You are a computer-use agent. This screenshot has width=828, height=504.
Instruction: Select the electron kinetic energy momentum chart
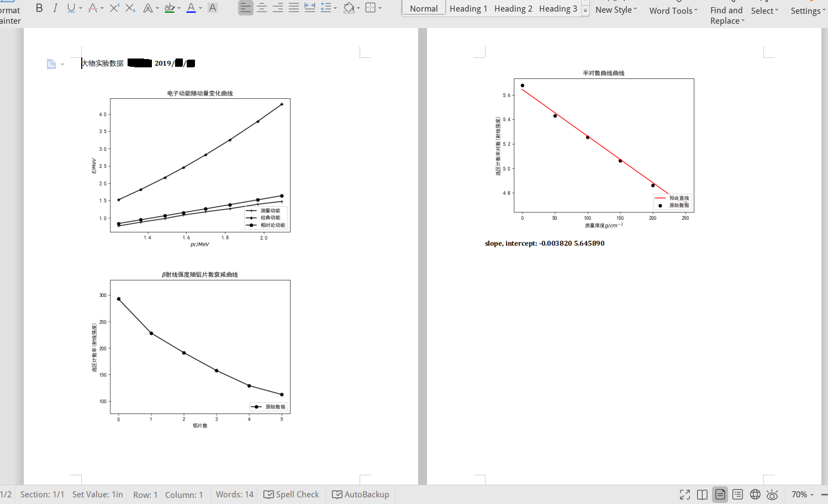pyautogui.click(x=191, y=168)
